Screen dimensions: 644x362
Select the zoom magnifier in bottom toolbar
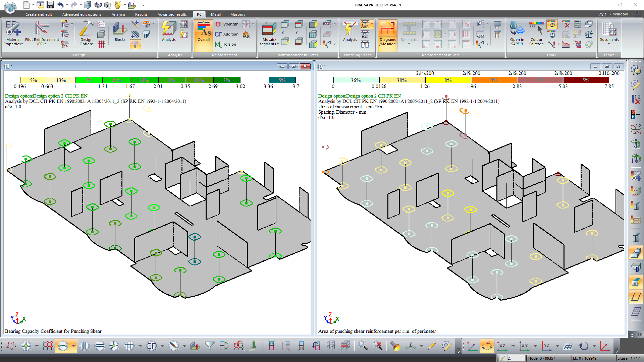[x=363, y=346]
